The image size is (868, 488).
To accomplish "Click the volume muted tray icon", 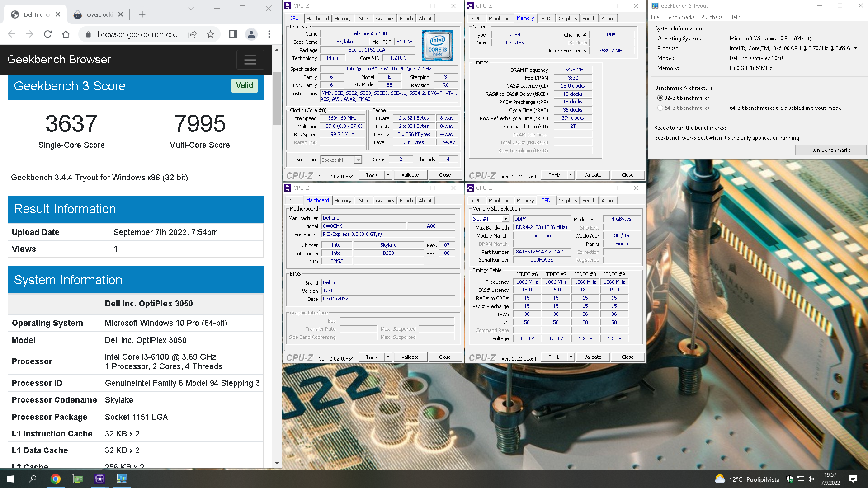I will point(811,479).
